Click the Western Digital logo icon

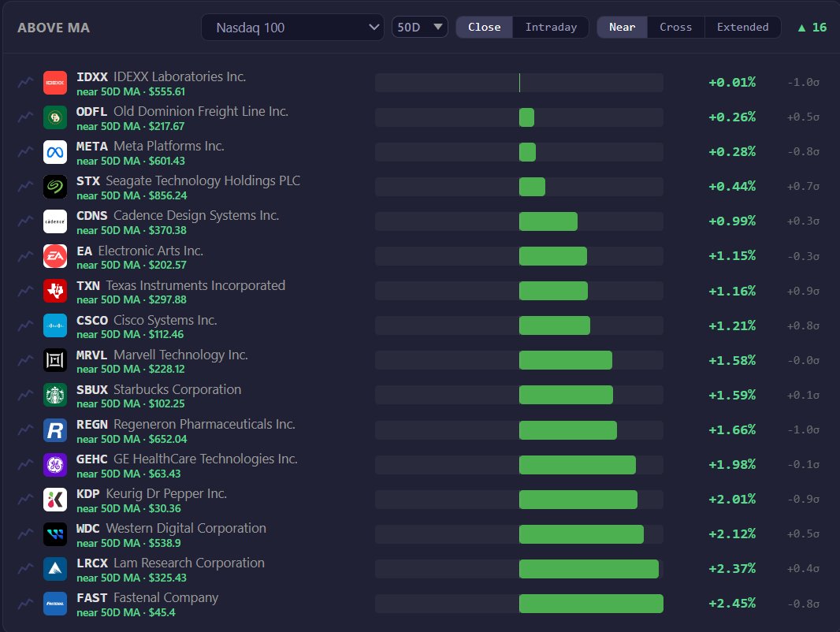point(55,534)
